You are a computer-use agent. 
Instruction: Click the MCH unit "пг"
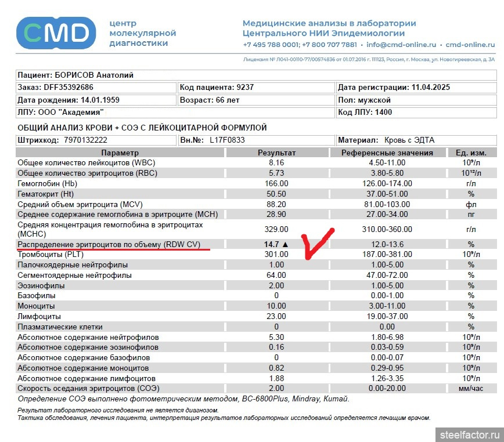coord(471,215)
